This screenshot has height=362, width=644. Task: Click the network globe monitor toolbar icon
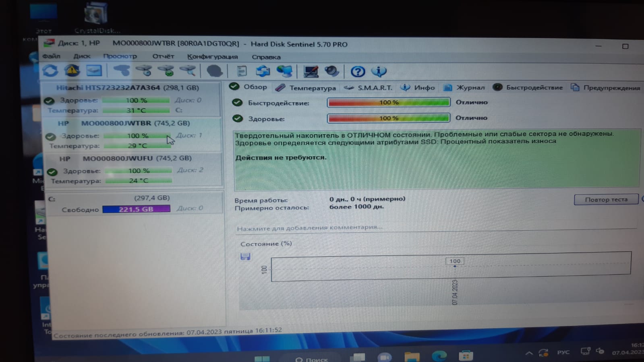click(284, 71)
